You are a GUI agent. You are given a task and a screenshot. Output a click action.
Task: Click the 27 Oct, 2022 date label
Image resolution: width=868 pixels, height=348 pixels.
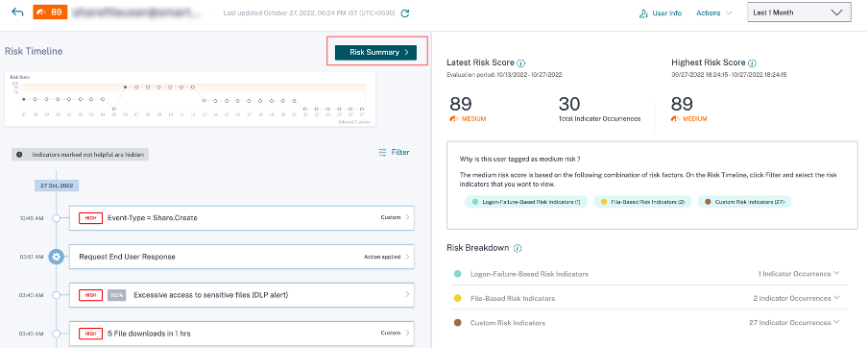(x=57, y=186)
